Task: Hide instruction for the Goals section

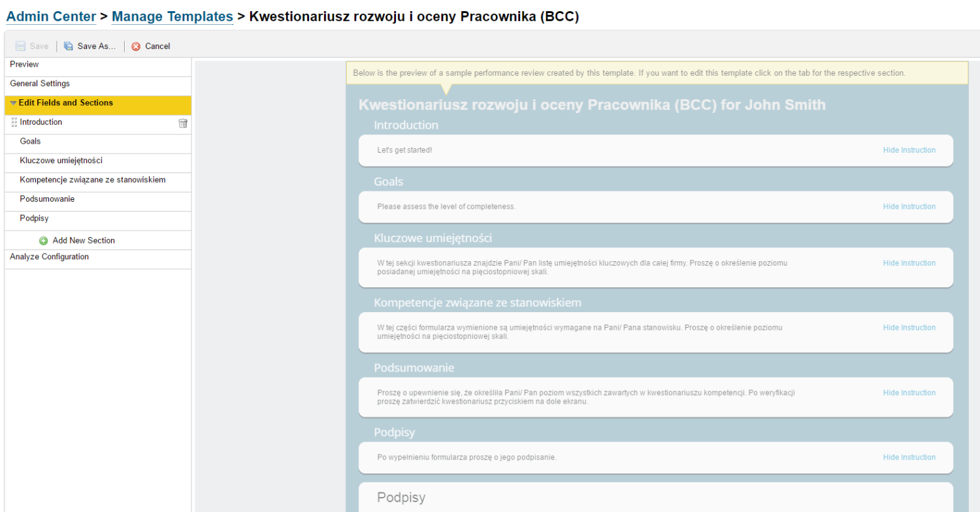Action: pyautogui.click(x=909, y=206)
